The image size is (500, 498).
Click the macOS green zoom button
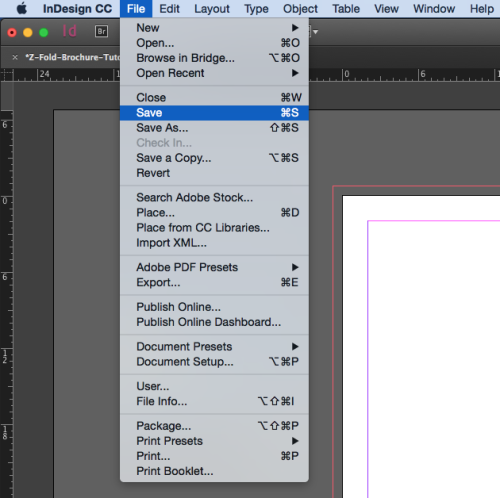point(44,32)
